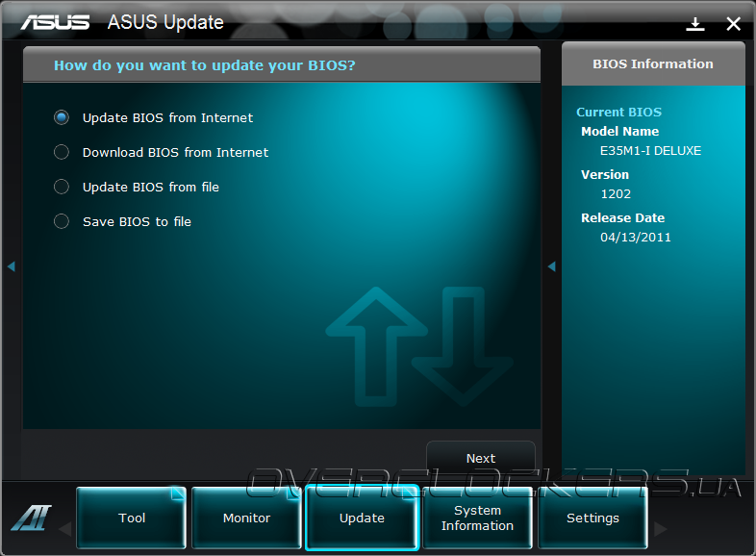The image size is (756, 556).
Task: Minimize to tray using download-arrow icon
Action: 694,24
